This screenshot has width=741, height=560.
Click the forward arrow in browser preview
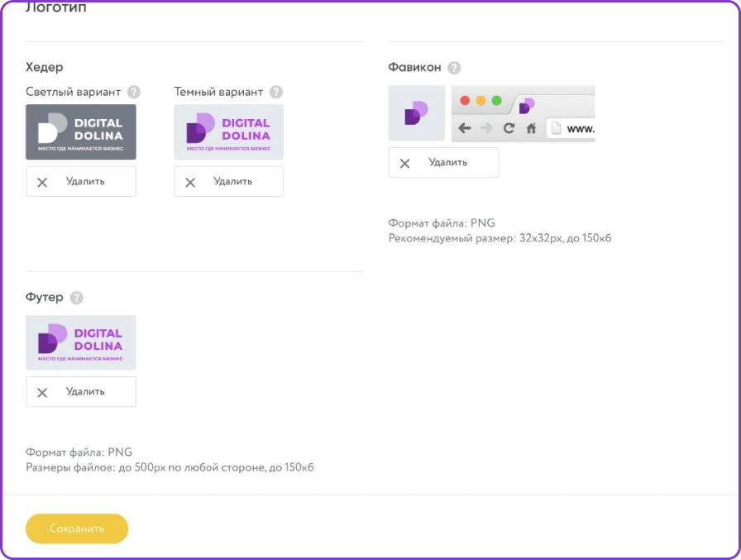coord(486,128)
